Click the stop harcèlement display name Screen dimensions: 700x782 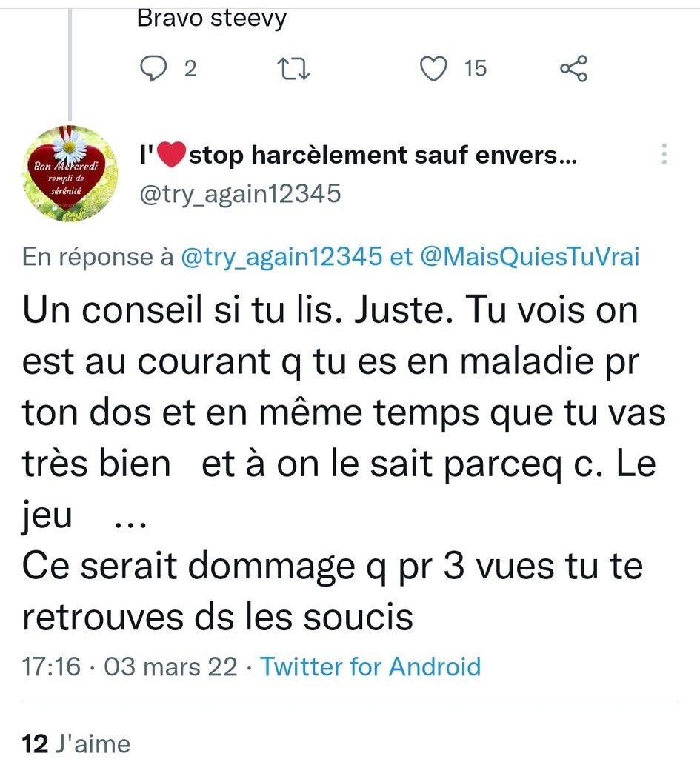coord(358,155)
